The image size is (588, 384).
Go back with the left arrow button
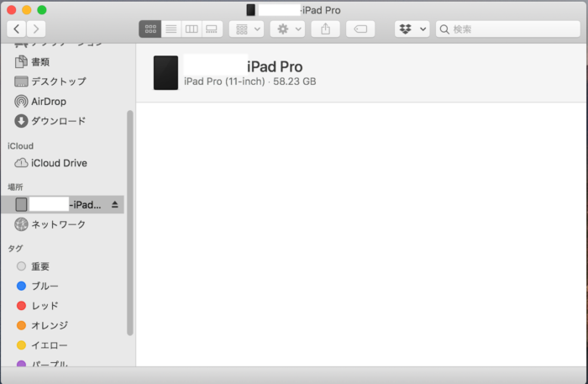16,29
